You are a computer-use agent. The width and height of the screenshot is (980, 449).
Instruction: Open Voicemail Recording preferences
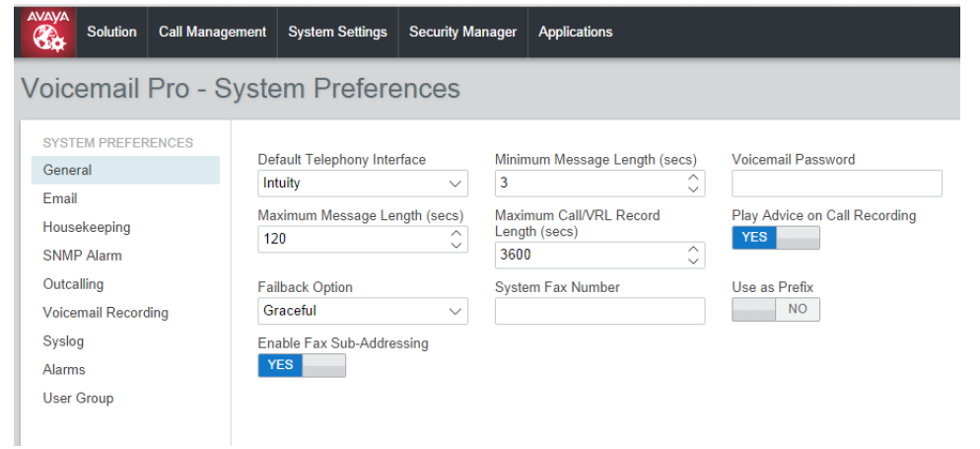pos(105,313)
